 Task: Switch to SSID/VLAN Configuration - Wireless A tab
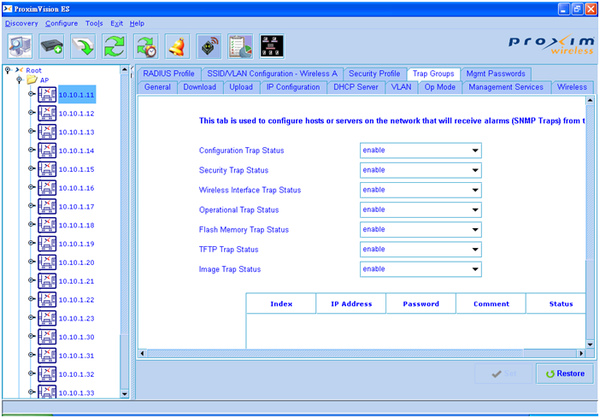[272, 73]
